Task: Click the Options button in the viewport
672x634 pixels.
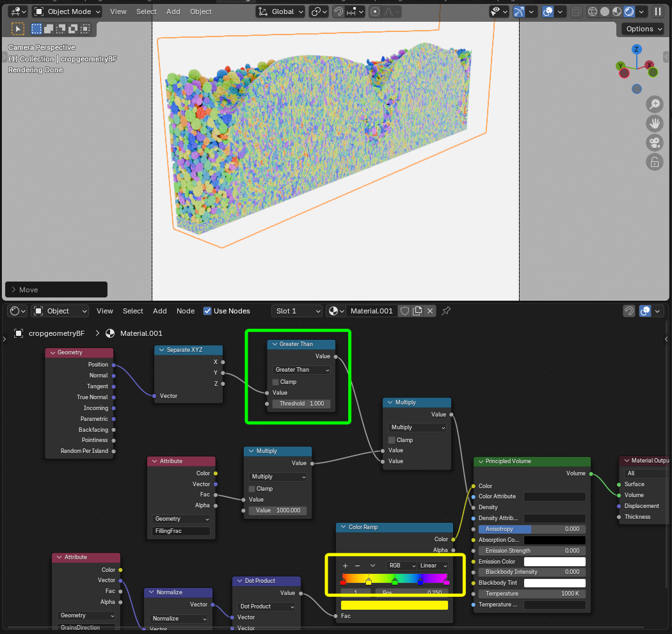Action: click(x=642, y=29)
